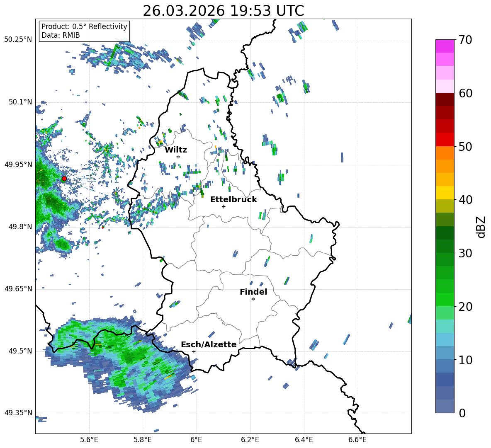Click the longitude label "6.2°E"
Screen dimensions: 491x448
pyautogui.click(x=250, y=440)
